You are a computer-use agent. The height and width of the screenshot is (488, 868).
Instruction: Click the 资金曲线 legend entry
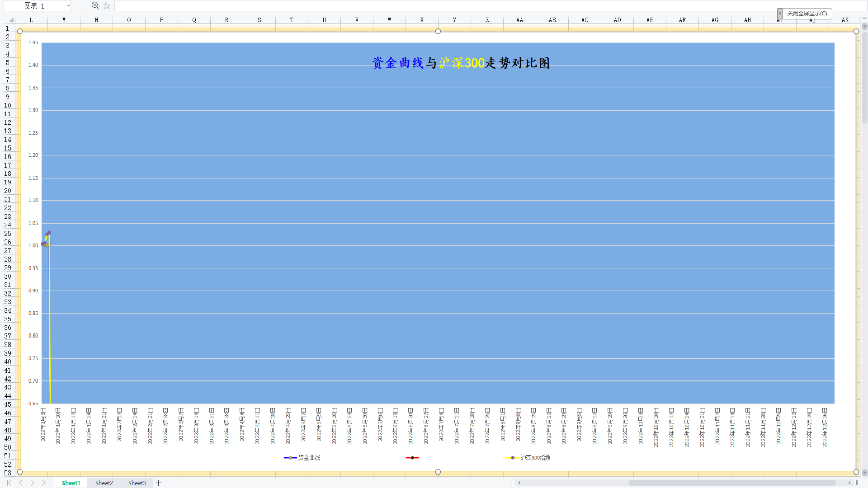(x=308, y=458)
